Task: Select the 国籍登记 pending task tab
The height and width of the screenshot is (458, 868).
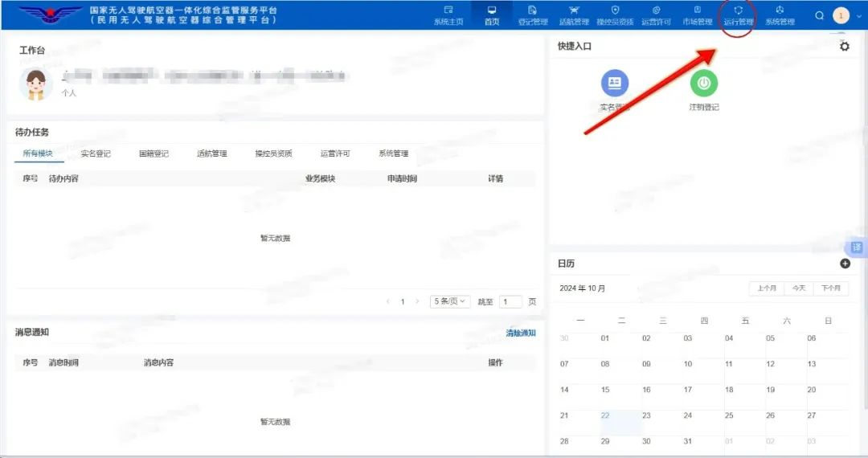Action: tap(154, 153)
